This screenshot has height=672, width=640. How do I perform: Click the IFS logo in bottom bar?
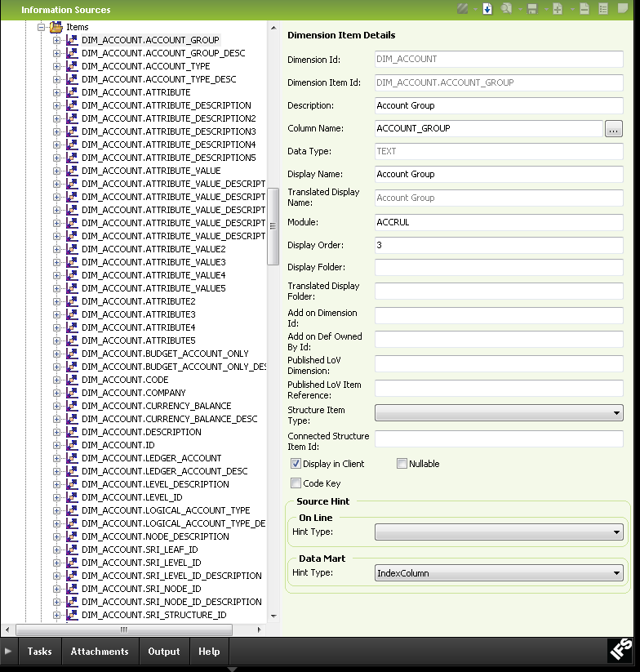(x=620, y=651)
